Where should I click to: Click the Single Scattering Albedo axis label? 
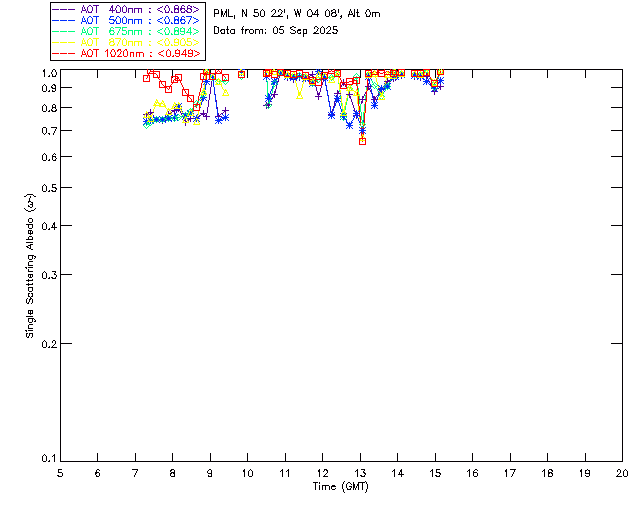30,265
